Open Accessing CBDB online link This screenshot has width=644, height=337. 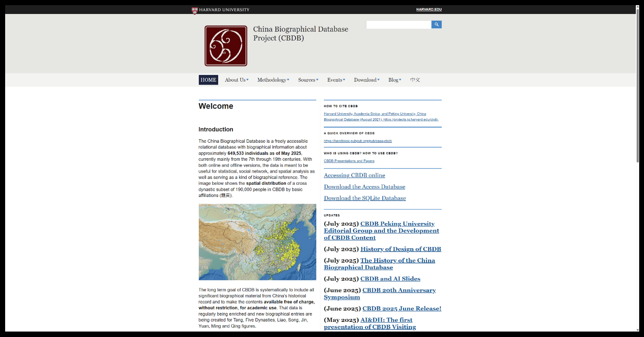coord(354,175)
